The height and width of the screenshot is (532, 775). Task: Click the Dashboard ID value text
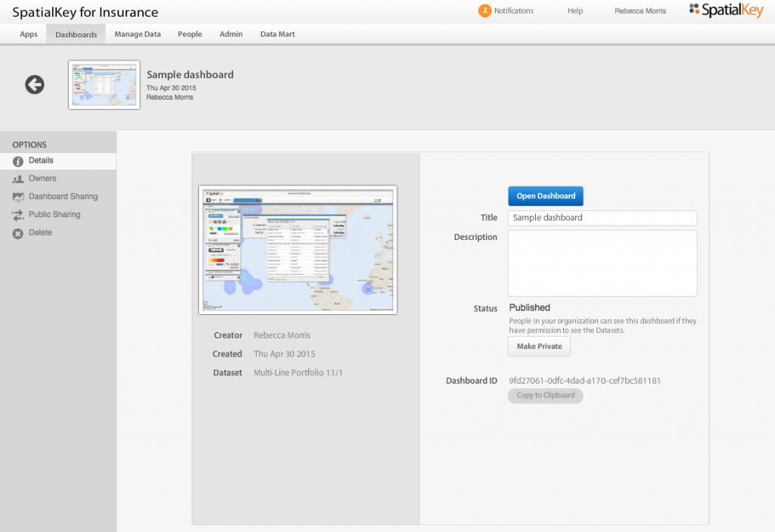pos(585,381)
